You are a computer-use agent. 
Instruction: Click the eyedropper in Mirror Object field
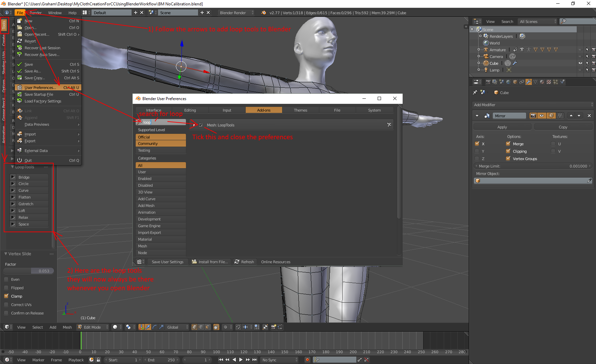tap(589, 181)
